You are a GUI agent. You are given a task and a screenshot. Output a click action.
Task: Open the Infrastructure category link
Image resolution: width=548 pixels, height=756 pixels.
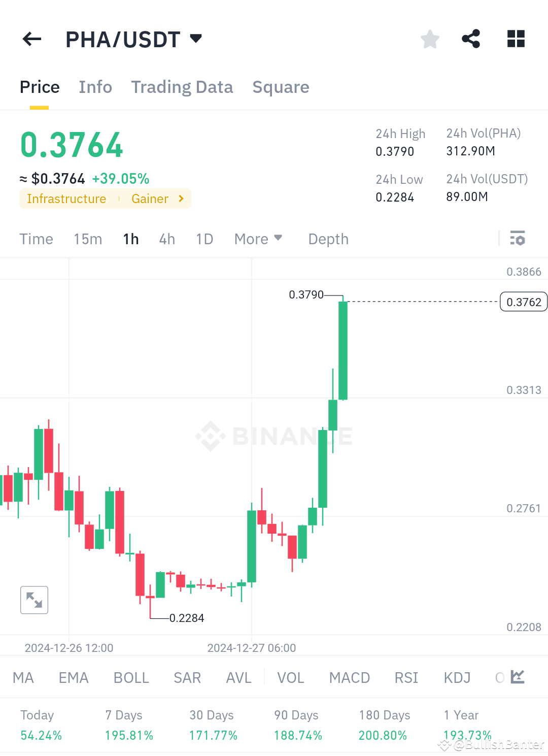[x=66, y=199]
